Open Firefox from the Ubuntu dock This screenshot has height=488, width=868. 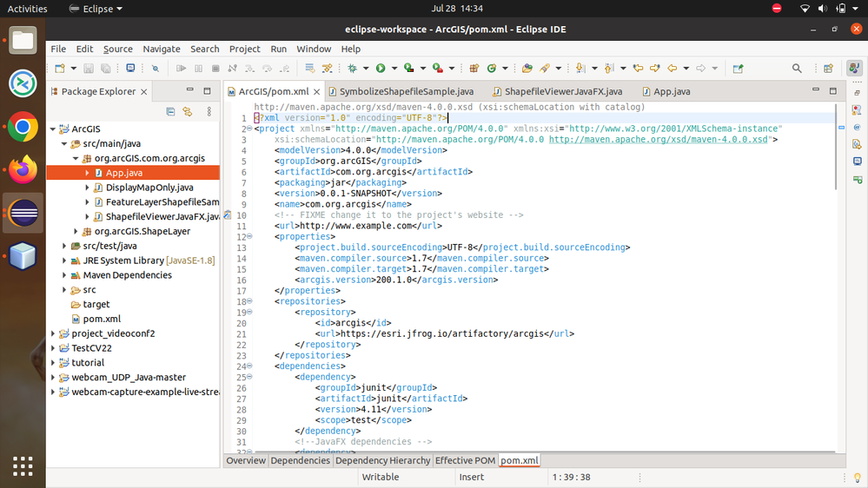tap(23, 170)
